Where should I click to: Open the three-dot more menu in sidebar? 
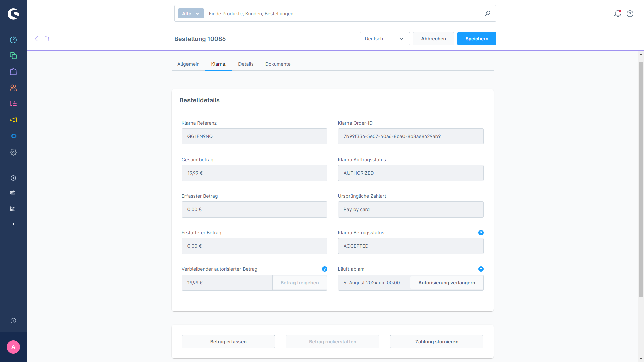13,225
